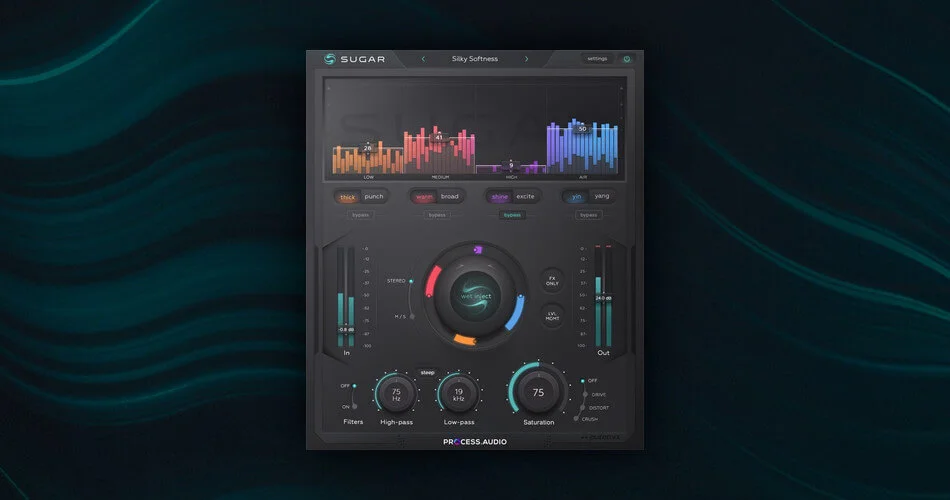This screenshot has height=500, width=950.
Task: Set saturation mode to DRIVE
Action: point(595,395)
